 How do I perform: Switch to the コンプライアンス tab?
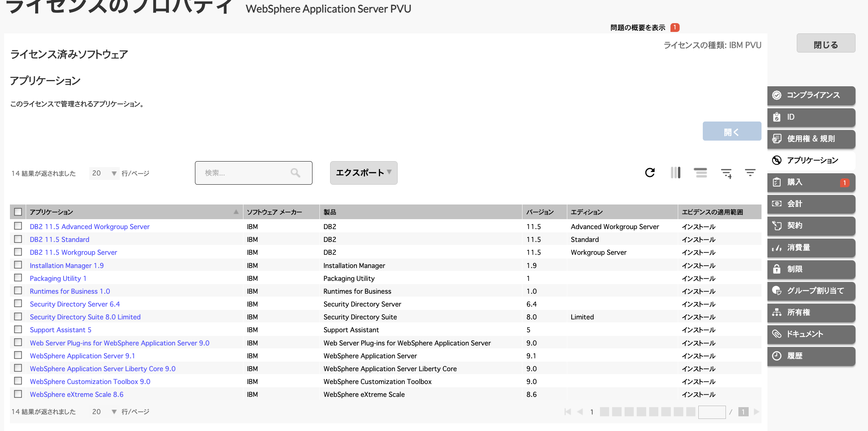pos(811,95)
